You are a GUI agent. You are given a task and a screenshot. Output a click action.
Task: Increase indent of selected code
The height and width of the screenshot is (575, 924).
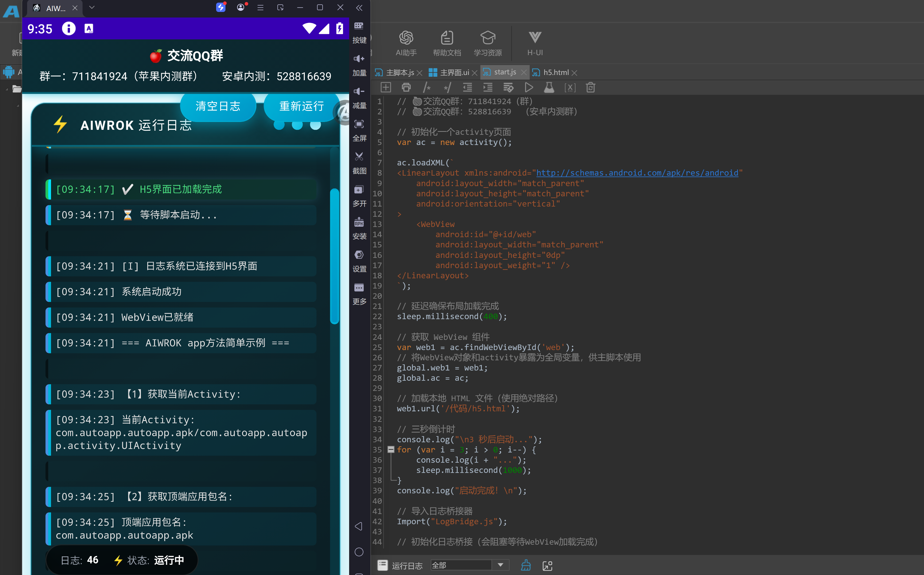click(488, 88)
